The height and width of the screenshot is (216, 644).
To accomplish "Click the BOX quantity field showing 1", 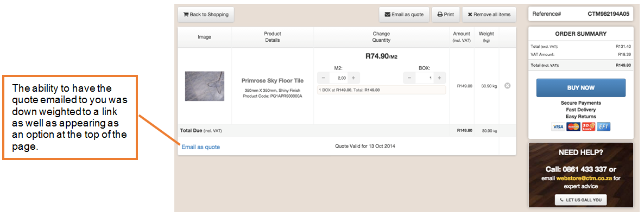I will (x=424, y=78).
